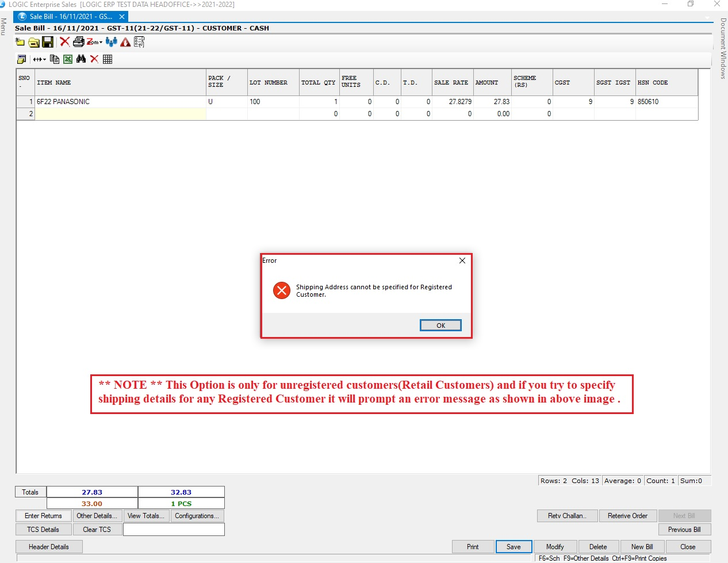Click the open folder toolbar icon
This screenshot has width=728, height=563.
point(34,42)
